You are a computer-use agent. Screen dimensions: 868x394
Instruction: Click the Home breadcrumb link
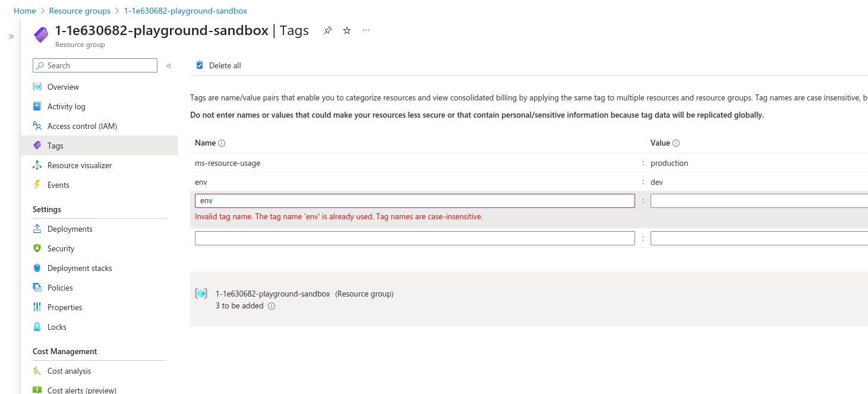point(25,11)
